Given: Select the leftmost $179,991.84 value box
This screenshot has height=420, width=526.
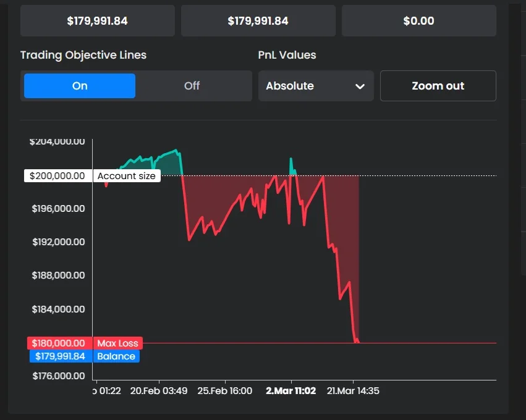Looking at the screenshot, I should pyautogui.click(x=97, y=21).
